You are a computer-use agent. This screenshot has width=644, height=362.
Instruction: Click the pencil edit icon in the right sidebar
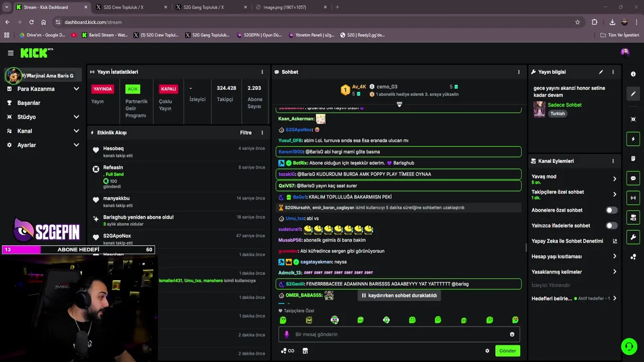633,94
